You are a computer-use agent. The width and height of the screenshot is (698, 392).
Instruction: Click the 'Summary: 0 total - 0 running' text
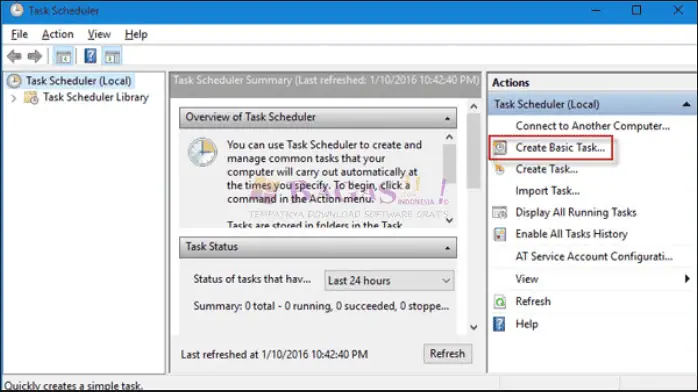pyautogui.click(x=321, y=306)
